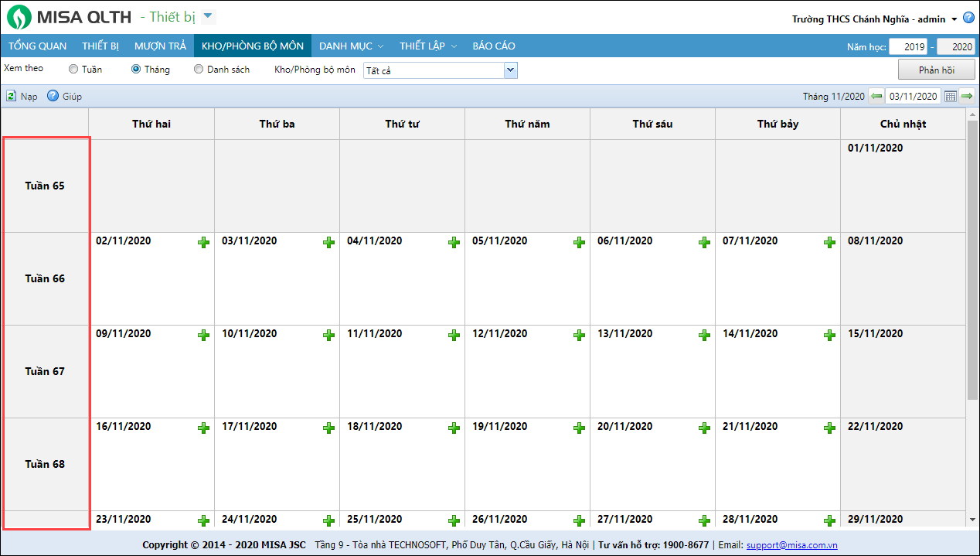Expand the THIẾT LẬP menu
The height and width of the screenshot is (556, 980).
[x=428, y=46]
